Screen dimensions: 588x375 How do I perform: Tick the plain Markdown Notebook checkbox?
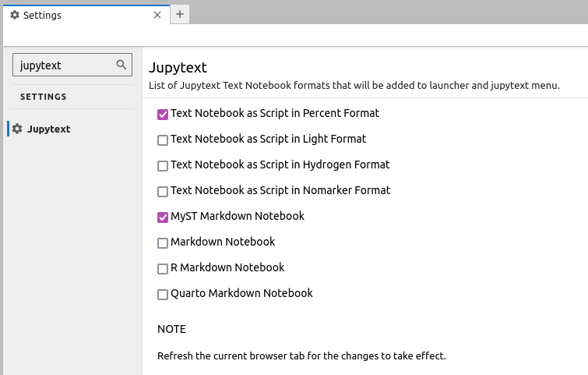(x=162, y=243)
